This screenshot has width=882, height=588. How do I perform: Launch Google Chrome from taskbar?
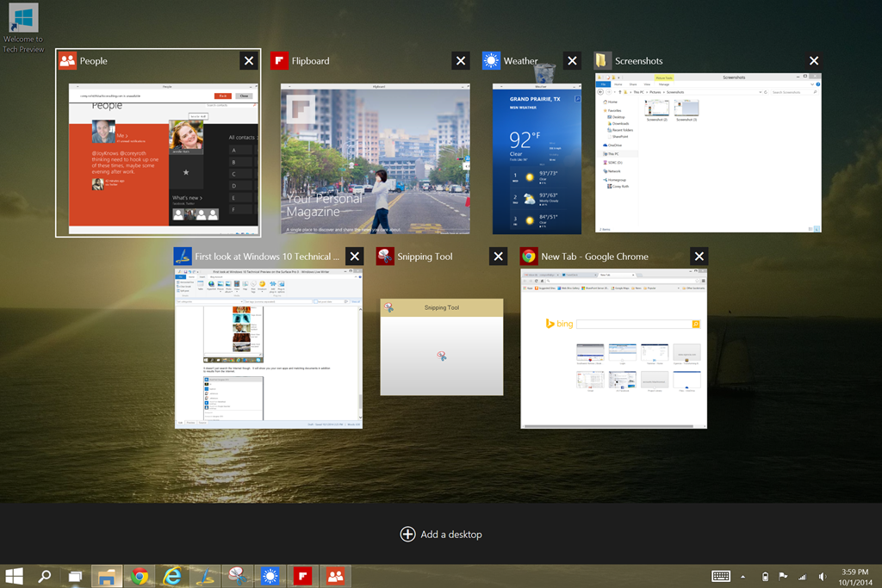[140, 576]
